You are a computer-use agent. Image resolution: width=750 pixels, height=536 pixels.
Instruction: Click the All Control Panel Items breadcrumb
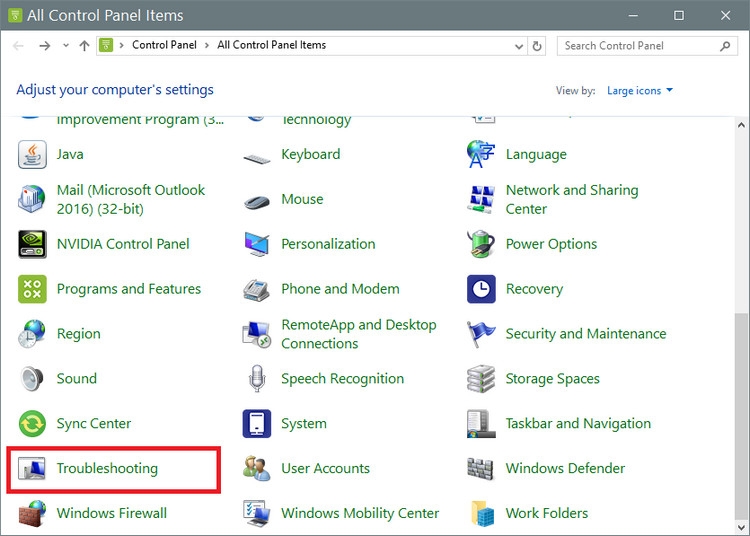click(272, 45)
